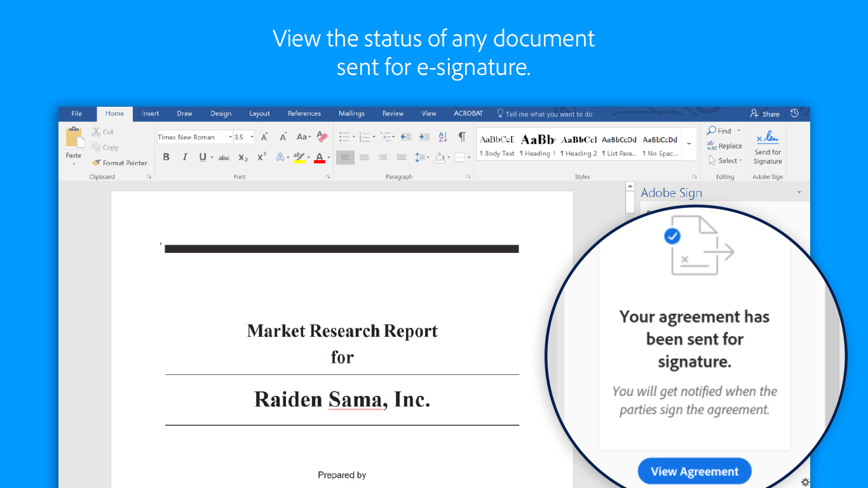The width and height of the screenshot is (868, 488).
Task: Open the Mailings tab
Action: coord(351,114)
